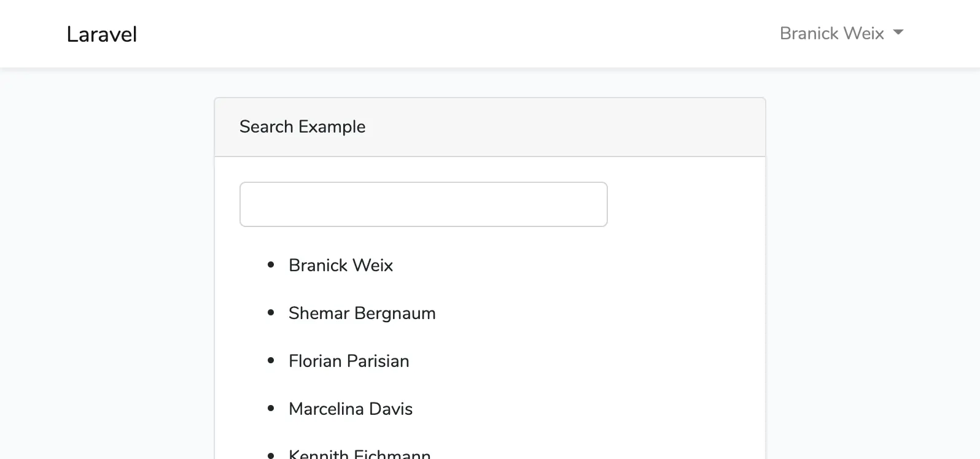Open the Branick Weix user menu
The width and height of the screenshot is (980, 459).
(831, 33)
